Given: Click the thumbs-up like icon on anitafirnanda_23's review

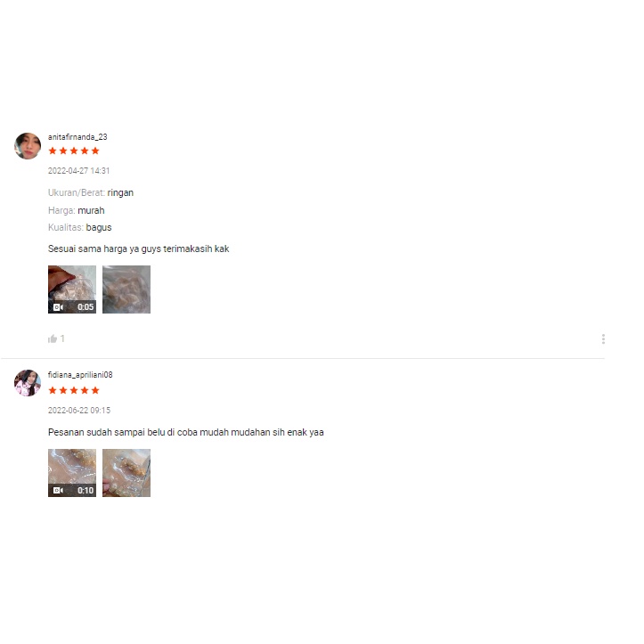Looking at the screenshot, I should point(53,338).
